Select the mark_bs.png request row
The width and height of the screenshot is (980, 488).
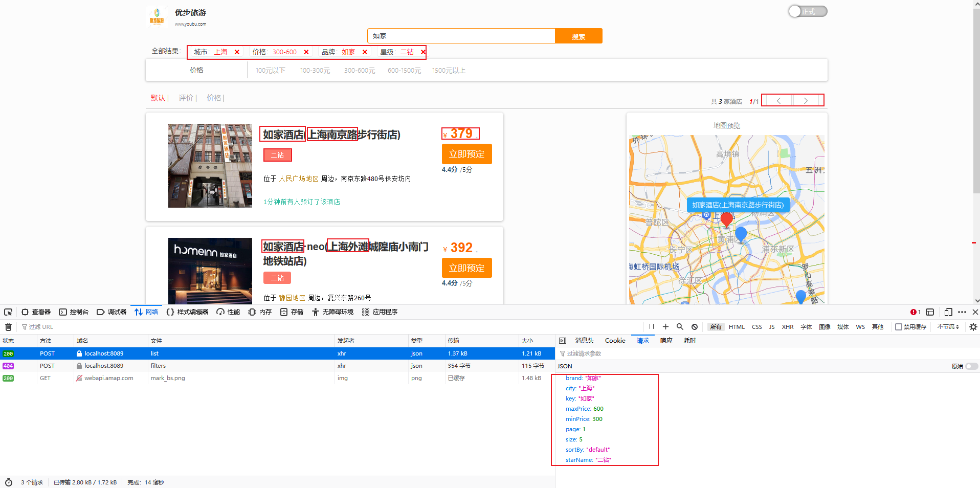pyautogui.click(x=277, y=379)
